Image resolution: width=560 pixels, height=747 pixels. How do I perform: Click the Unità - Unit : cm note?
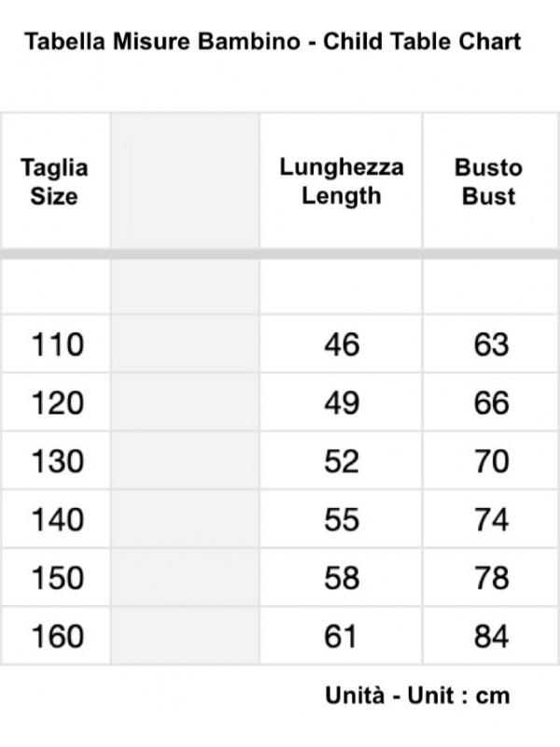point(417,696)
